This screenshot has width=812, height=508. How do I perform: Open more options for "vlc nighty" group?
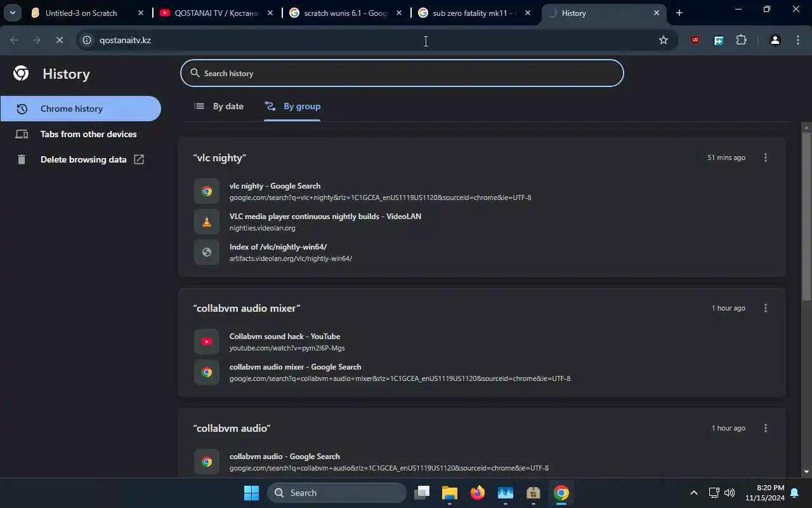click(766, 157)
